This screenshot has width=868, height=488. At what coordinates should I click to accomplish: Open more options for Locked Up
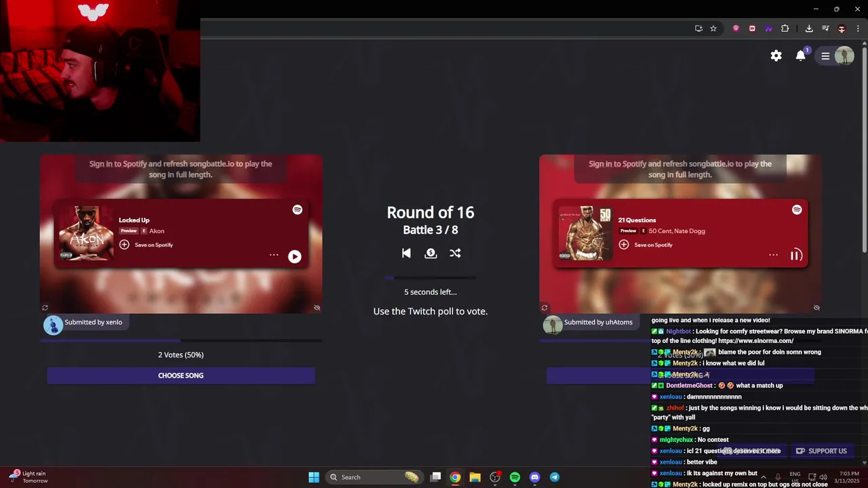274,255
